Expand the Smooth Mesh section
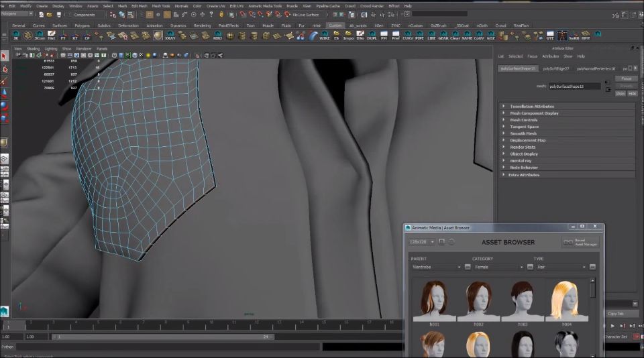The height and width of the screenshot is (358, 644). pos(523,133)
